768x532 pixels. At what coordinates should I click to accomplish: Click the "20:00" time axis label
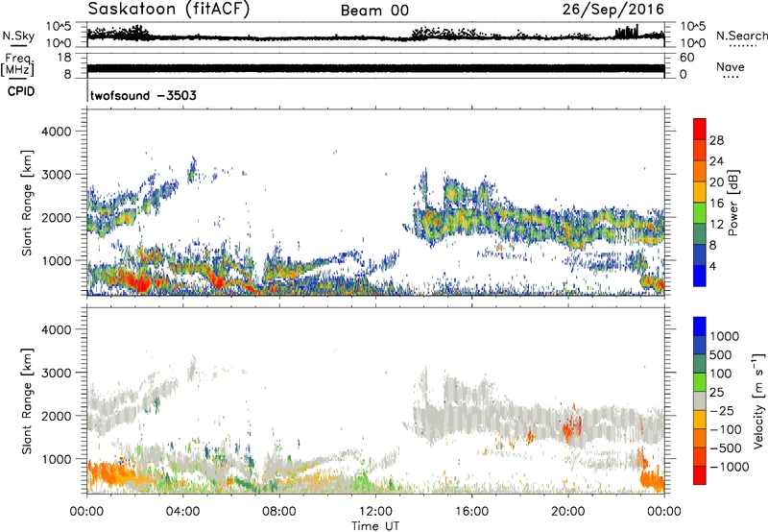point(568,512)
